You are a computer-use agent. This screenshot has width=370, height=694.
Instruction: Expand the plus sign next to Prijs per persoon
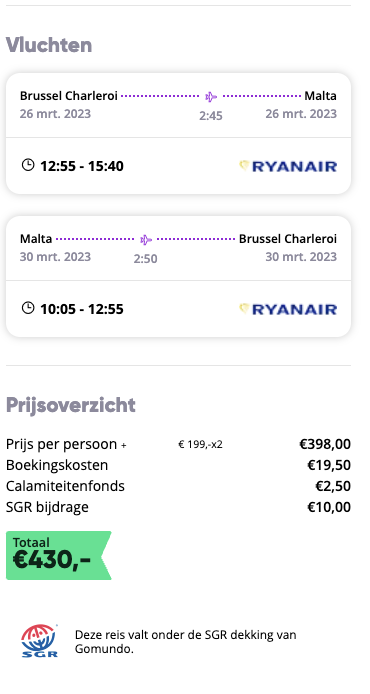pyautogui.click(x=123, y=445)
